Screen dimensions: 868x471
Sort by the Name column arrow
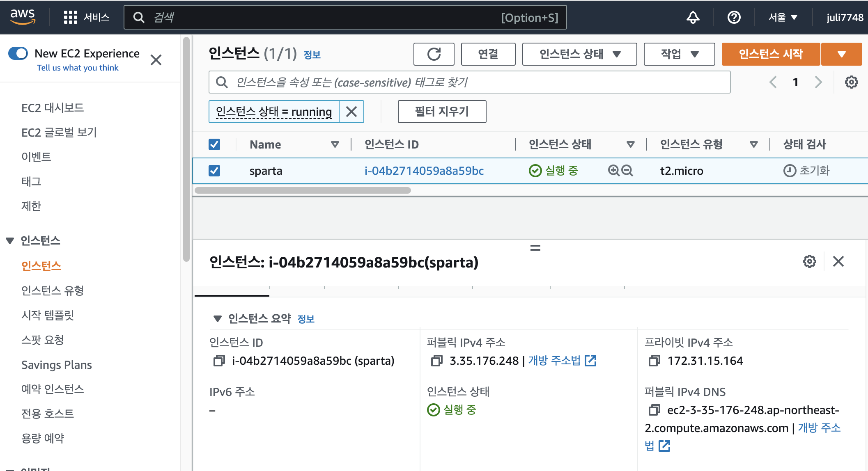pos(335,144)
